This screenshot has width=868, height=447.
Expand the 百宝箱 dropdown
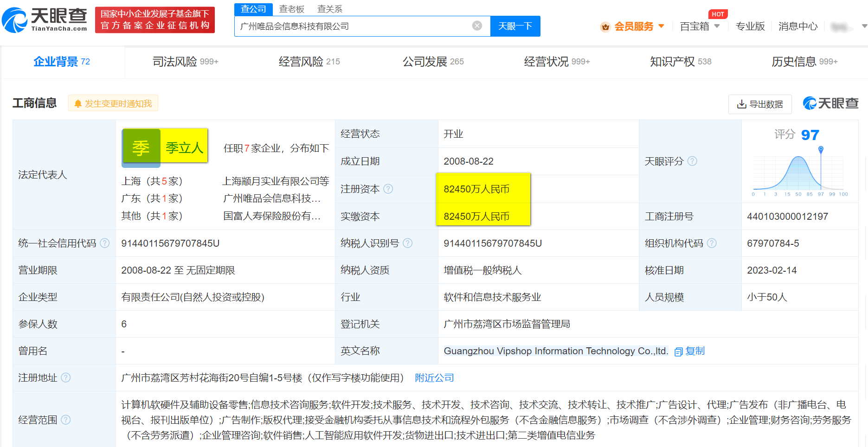click(x=717, y=26)
